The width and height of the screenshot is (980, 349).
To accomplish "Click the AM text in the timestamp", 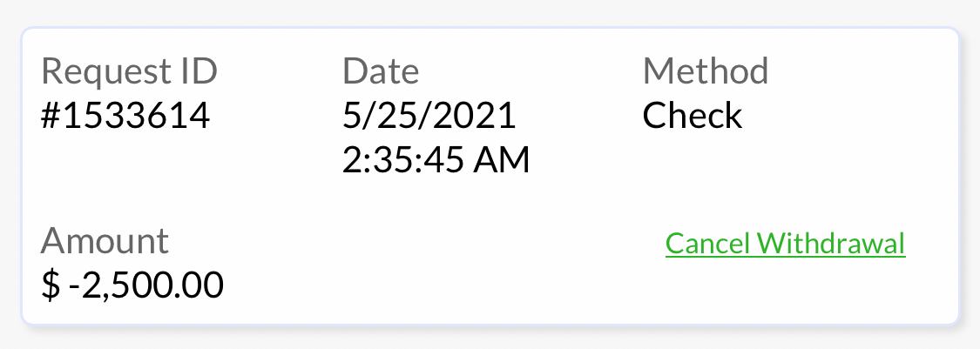I will point(504,160).
